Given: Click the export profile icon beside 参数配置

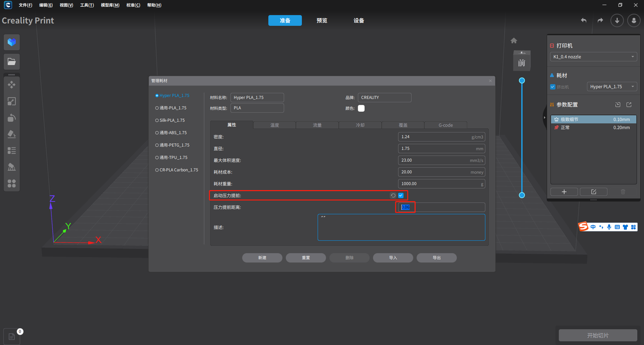Looking at the screenshot, I should (629, 105).
